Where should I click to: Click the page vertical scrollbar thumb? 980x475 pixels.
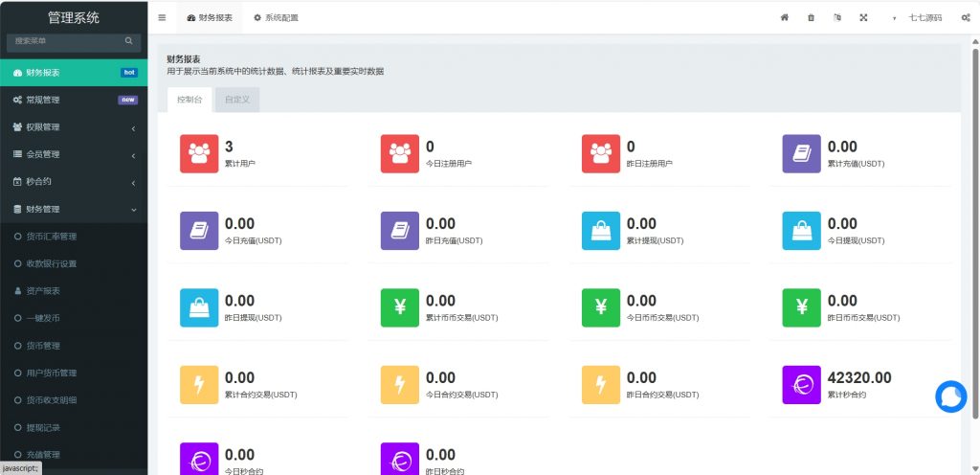point(975,233)
